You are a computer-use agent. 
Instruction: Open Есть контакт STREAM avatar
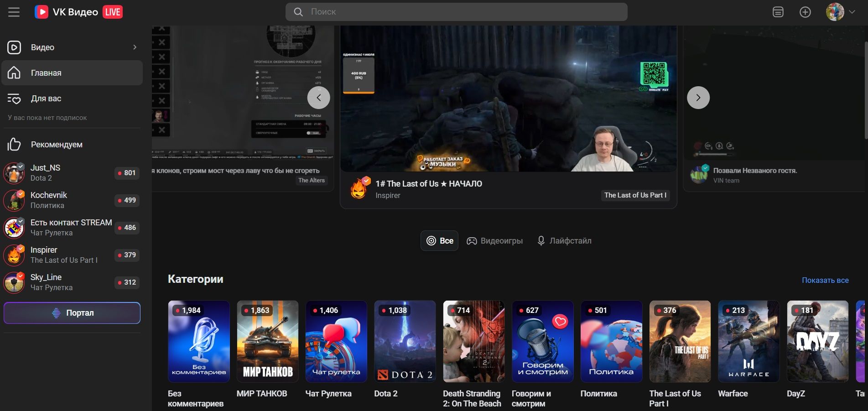tap(14, 228)
